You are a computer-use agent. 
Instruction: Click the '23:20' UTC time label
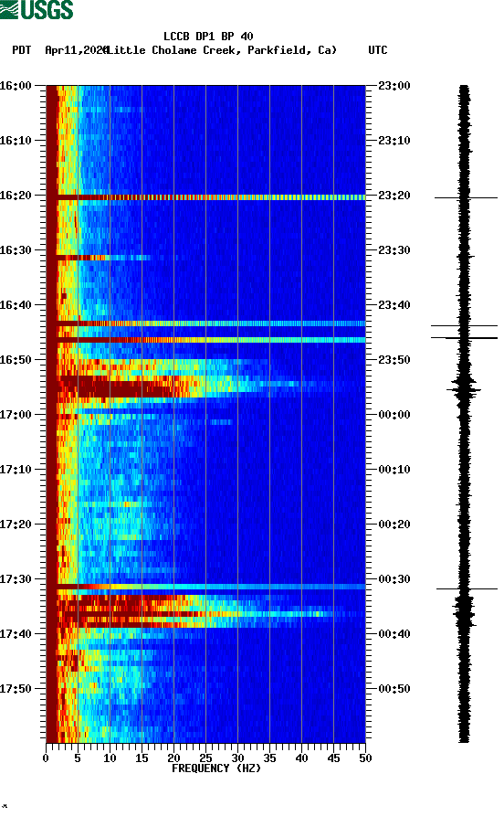[394, 196]
